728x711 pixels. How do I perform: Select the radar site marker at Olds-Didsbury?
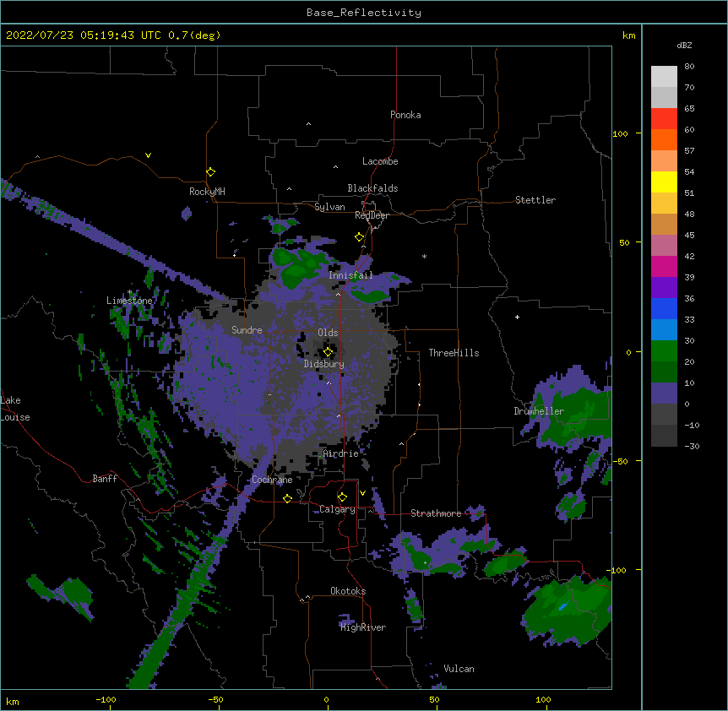point(328,352)
